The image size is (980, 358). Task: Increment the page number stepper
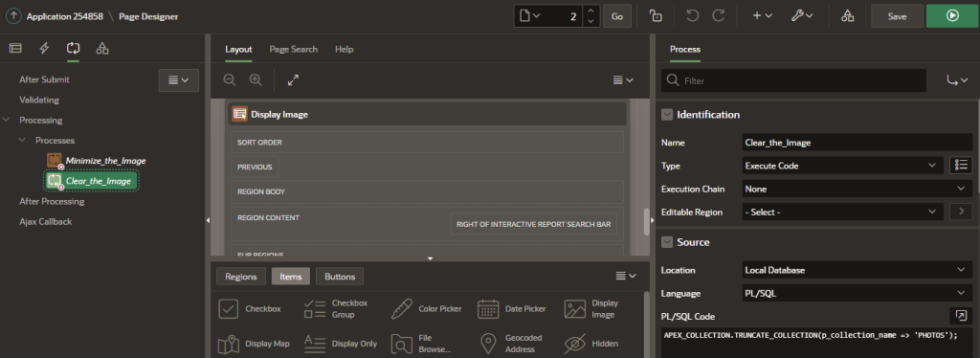(591, 11)
